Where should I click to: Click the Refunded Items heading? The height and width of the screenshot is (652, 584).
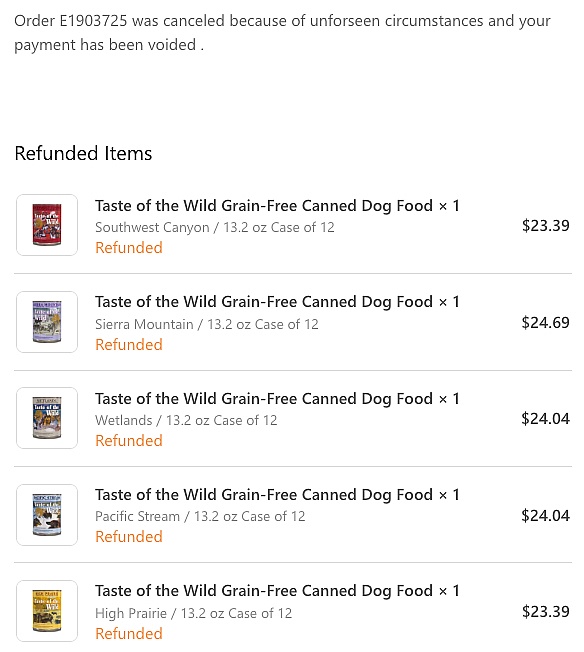[83, 153]
